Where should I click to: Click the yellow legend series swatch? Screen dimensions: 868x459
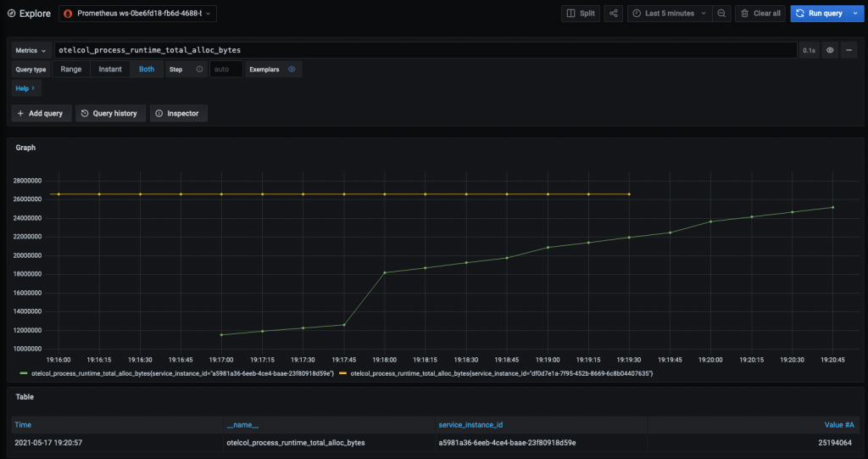tap(342, 373)
